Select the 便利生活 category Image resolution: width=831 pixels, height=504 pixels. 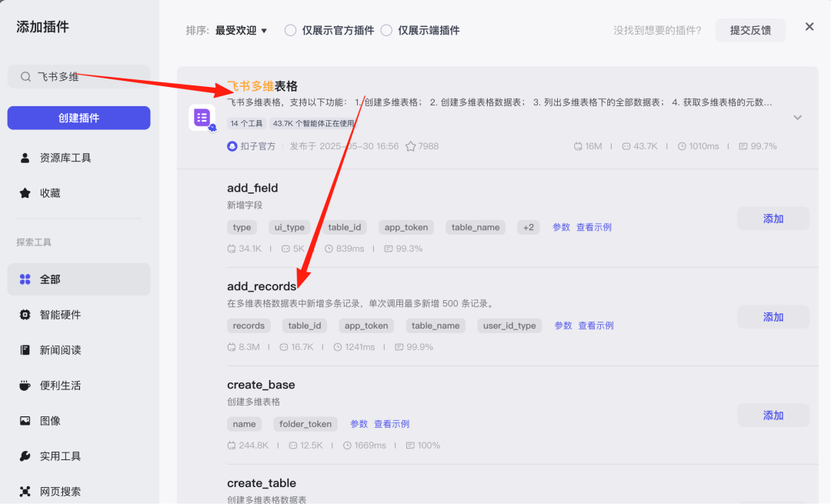tap(78, 386)
